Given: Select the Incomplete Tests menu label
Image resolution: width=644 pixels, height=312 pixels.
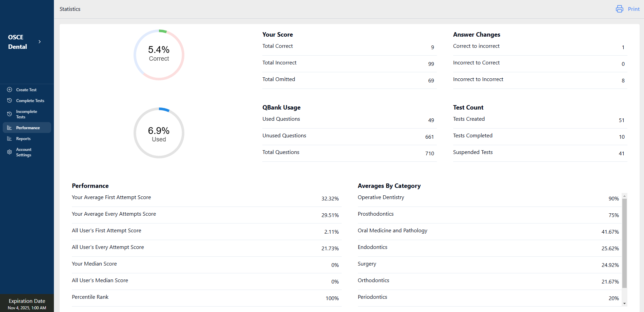Looking at the screenshot, I should coord(26,114).
